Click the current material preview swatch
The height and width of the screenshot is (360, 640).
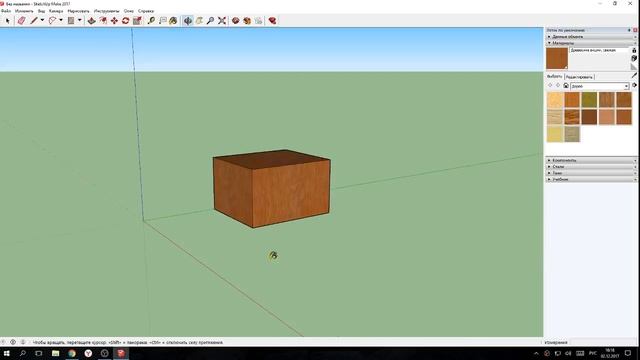pyautogui.click(x=557, y=58)
